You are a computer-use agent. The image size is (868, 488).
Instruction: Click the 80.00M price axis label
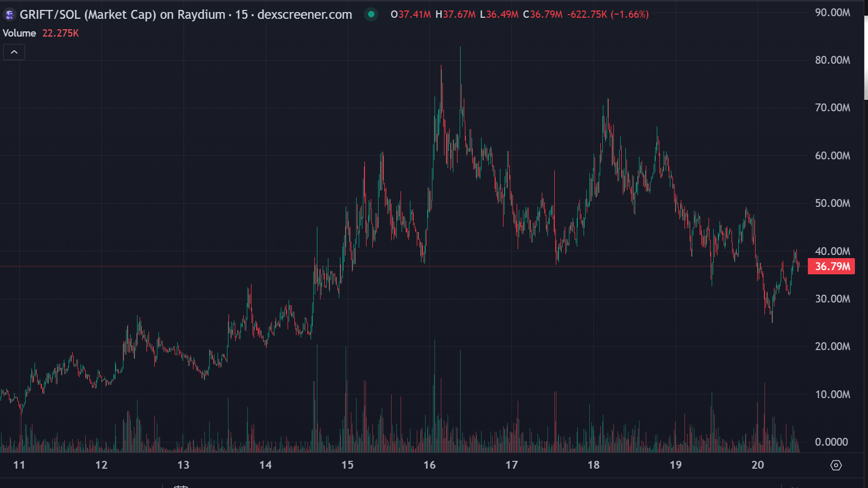point(832,60)
